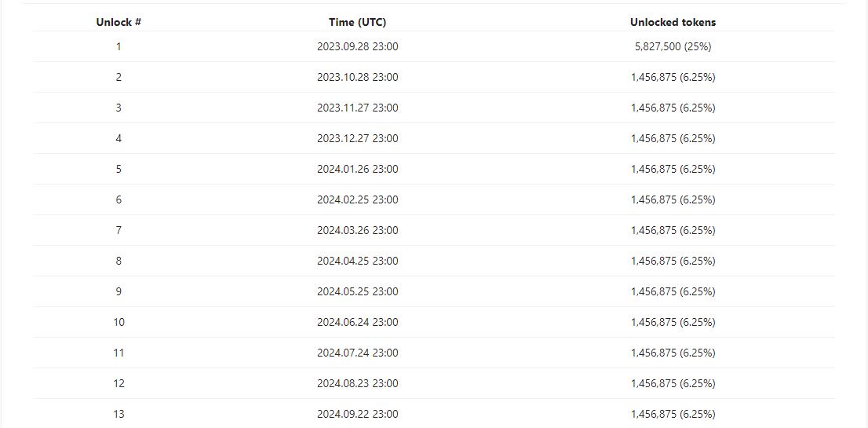Select the 2024.06.24 23:00 time cell
This screenshot has height=428, width=868.
(x=358, y=322)
